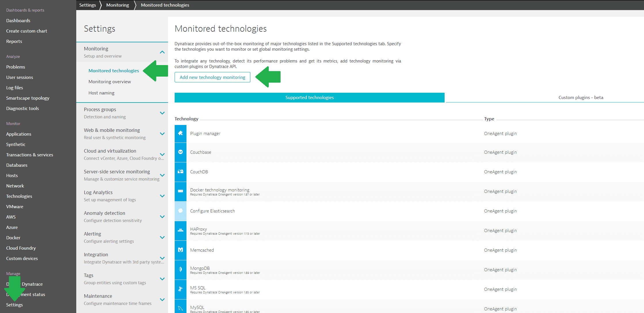This screenshot has width=644, height=313.
Task: Click the MS SQL technology icon
Action: click(180, 289)
